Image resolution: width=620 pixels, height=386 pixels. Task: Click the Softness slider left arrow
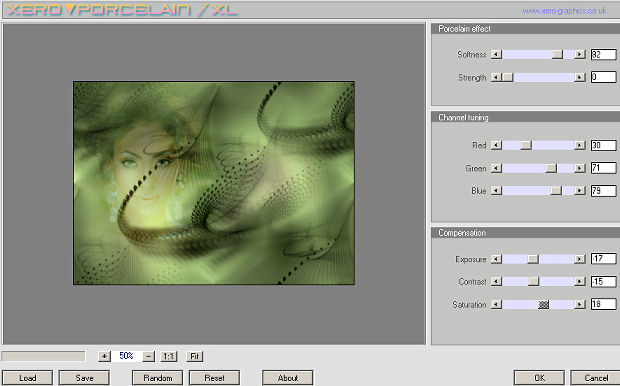[496, 54]
